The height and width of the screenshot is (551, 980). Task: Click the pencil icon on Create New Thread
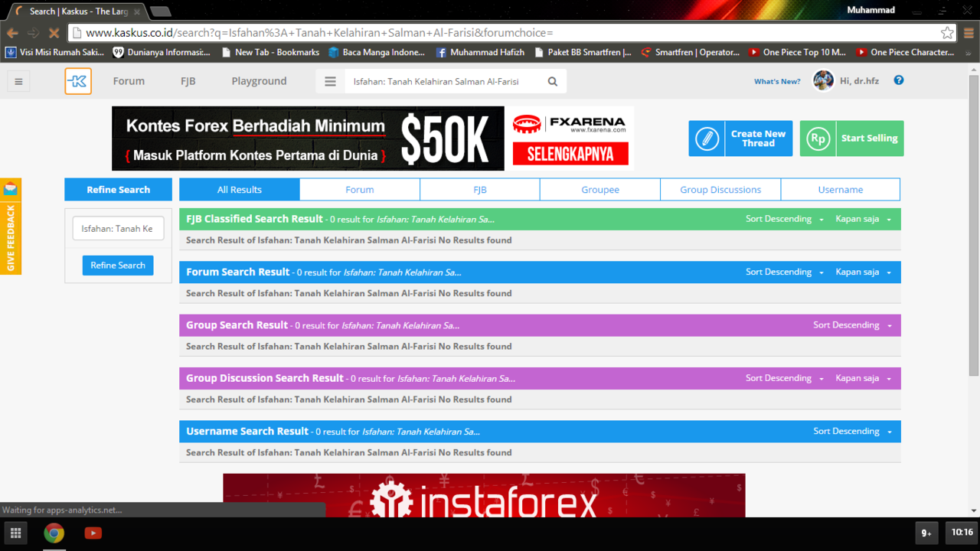click(x=707, y=139)
